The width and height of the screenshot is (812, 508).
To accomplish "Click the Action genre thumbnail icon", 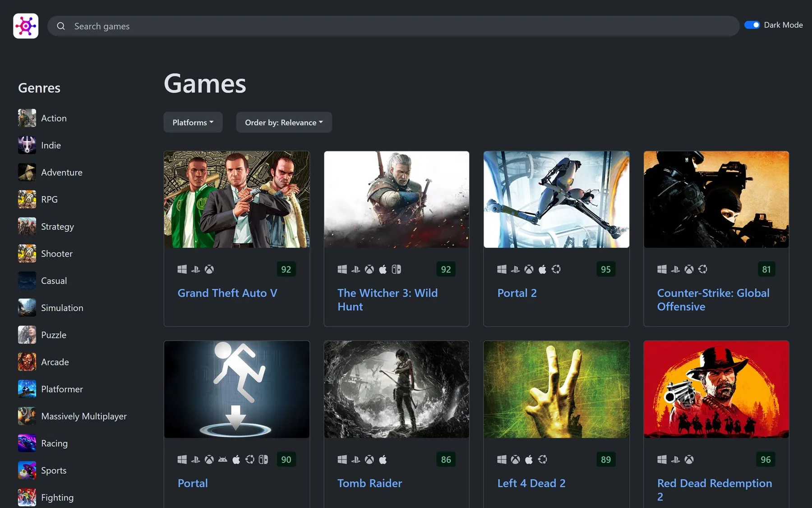I will click(27, 118).
